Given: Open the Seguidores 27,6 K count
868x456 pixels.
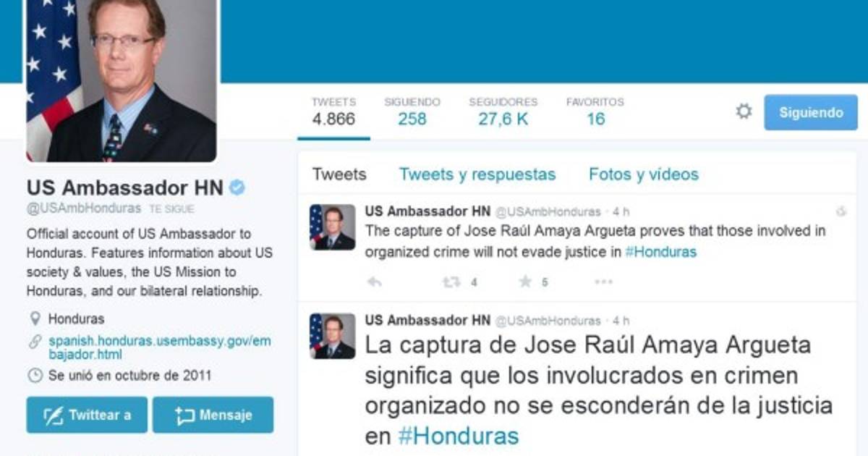Looking at the screenshot, I should pyautogui.click(x=503, y=112).
